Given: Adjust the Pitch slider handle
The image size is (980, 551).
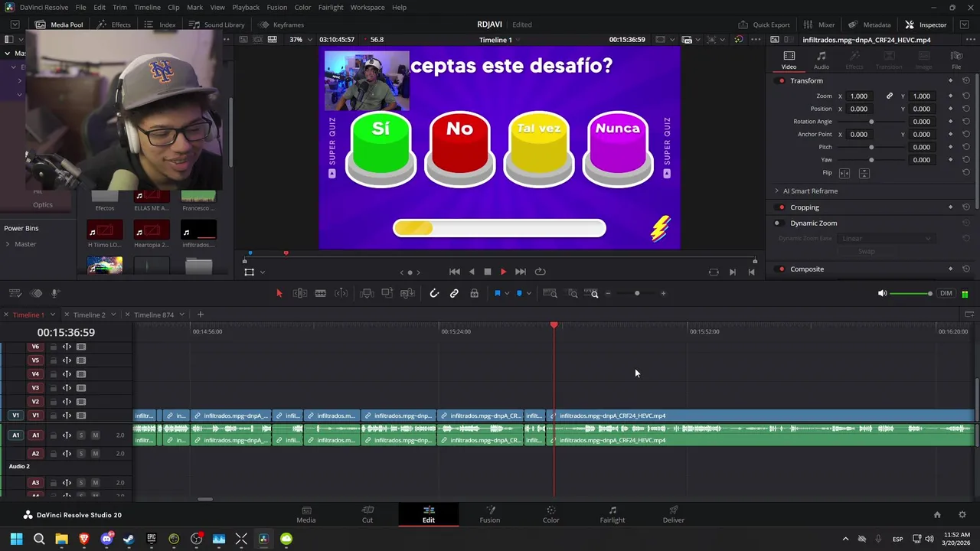Looking at the screenshot, I should point(871,147).
